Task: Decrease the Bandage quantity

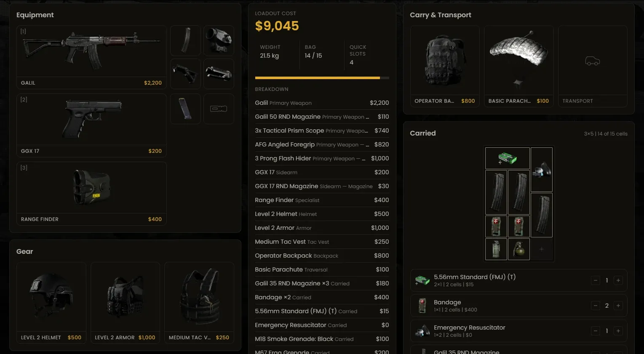Action: (596, 306)
